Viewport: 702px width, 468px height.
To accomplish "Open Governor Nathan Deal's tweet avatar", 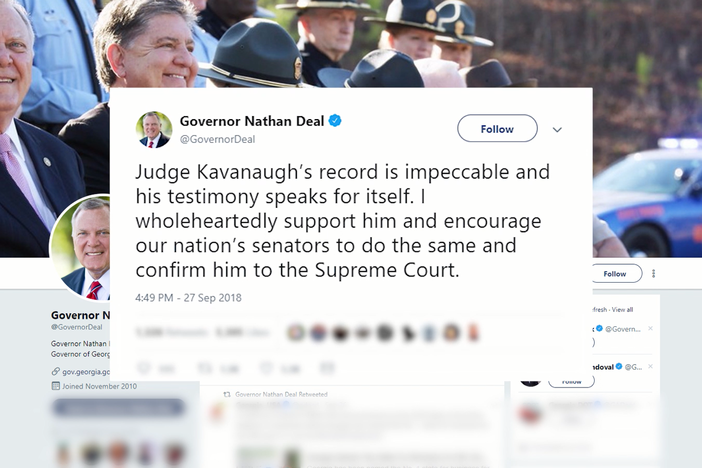I will pyautogui.click(x=154, y=129).
